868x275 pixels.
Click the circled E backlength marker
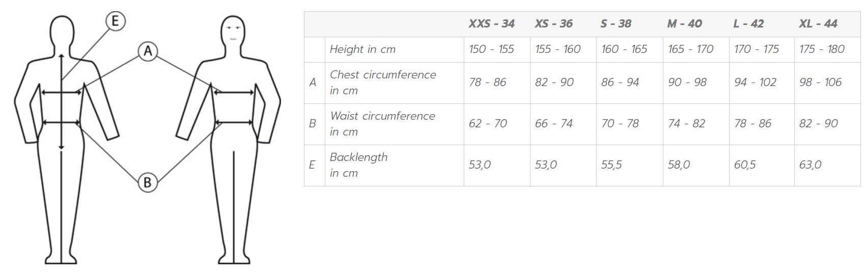click(x=115, y=21)
